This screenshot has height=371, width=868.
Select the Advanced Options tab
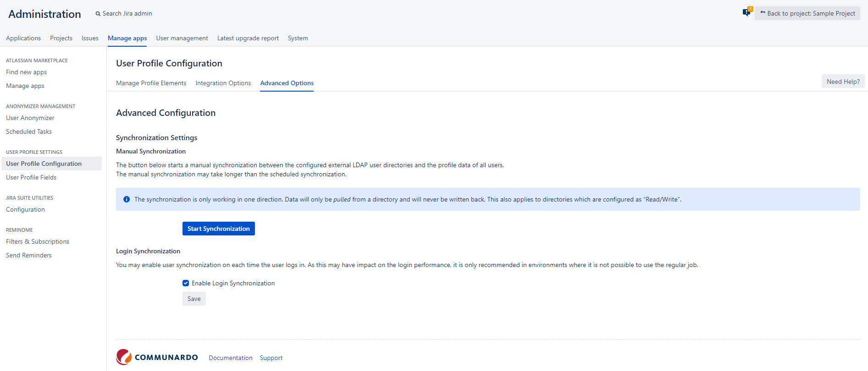pos(287,83)
